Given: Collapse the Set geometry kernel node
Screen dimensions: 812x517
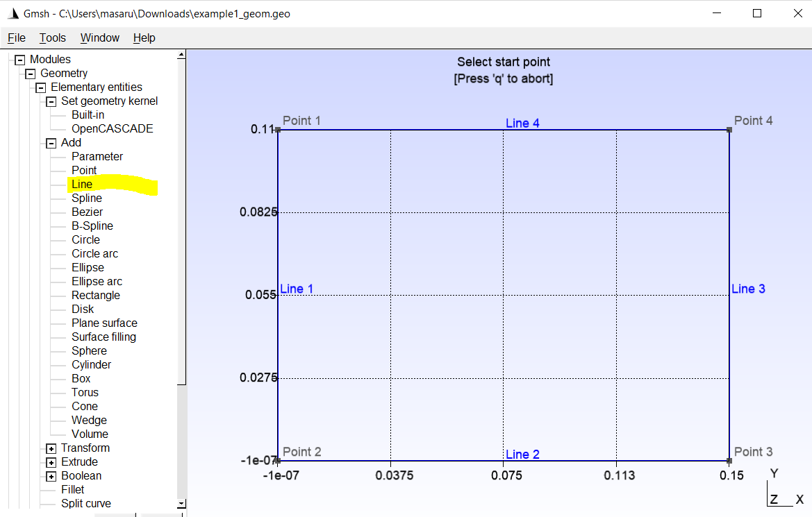Looking at the screenshot, I should click(x=51, y=101).
